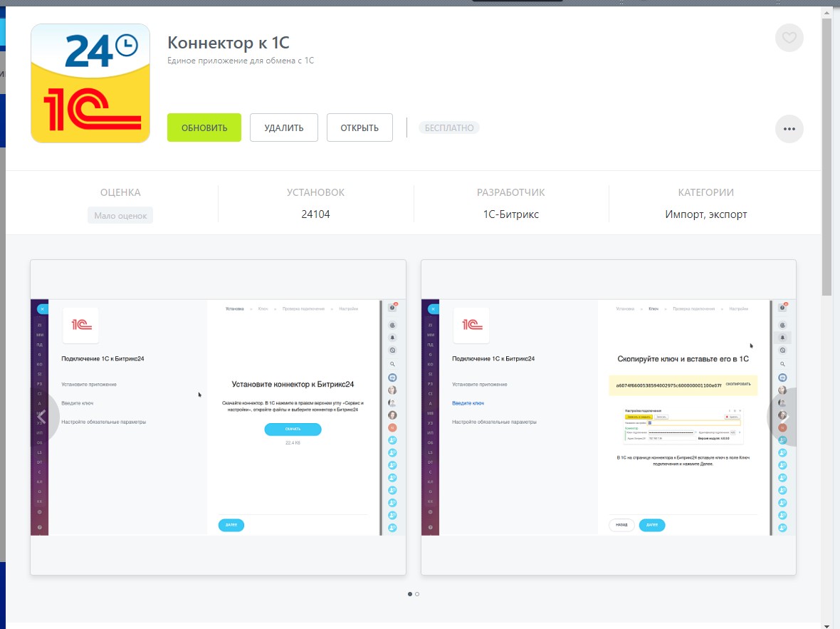The image size is (840, 629).
Task: Click the green Обновить button
Action: pyautogui.click(x=204, y=128)
